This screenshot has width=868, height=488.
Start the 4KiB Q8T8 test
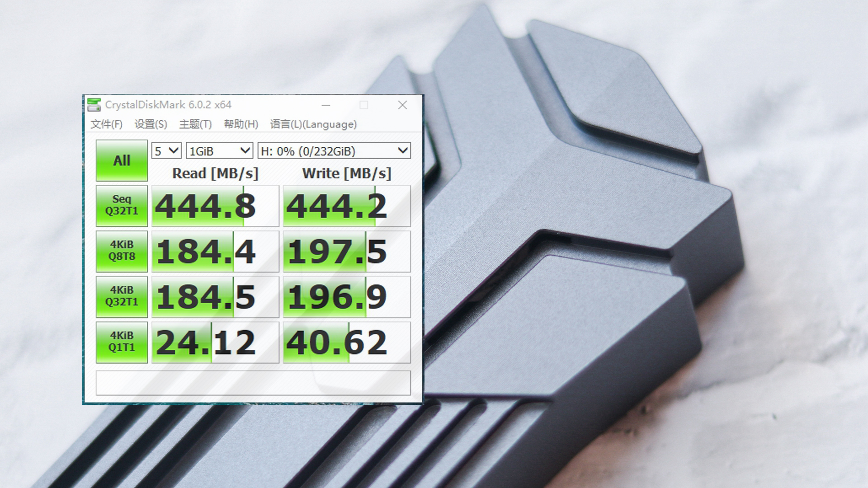[x=122, y=251]
